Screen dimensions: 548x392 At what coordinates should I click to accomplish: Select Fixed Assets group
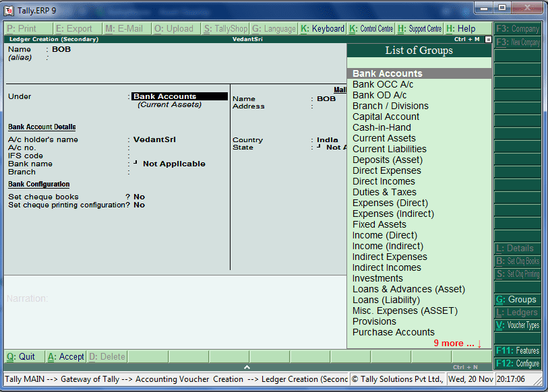pyautogui.click(x=419, y=225)
